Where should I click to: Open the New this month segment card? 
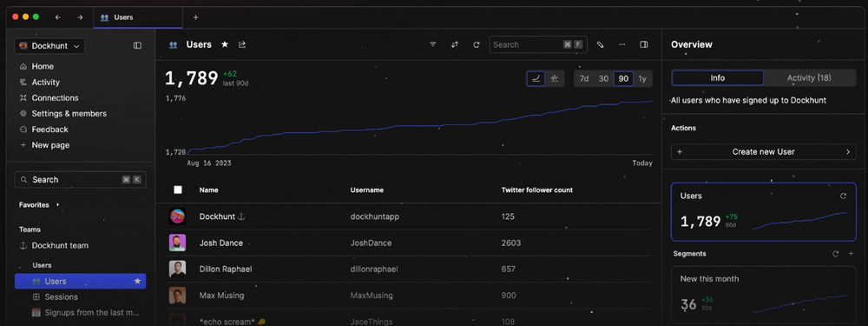pyautogui.click(x=763, y=295)
